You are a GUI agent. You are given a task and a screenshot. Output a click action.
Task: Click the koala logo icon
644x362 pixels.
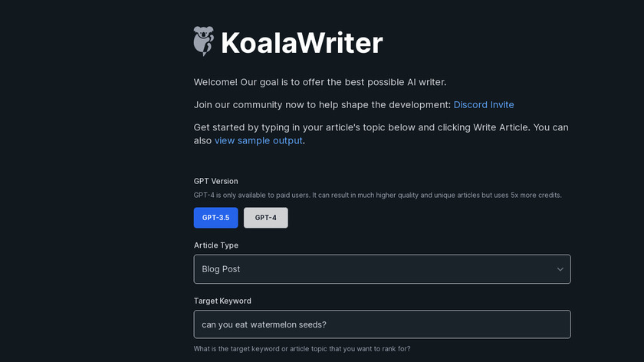point(203,41)
